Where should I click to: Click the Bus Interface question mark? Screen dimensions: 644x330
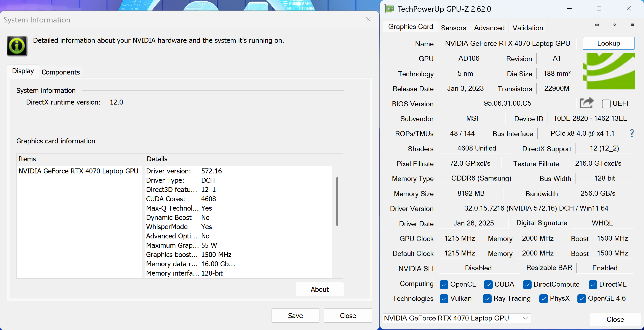tap(632, 133)
